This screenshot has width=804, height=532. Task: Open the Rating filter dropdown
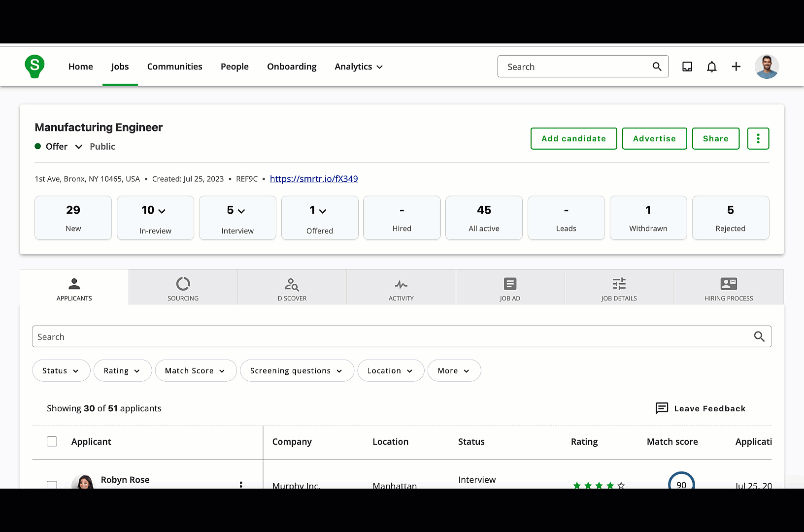pos(122,370)
